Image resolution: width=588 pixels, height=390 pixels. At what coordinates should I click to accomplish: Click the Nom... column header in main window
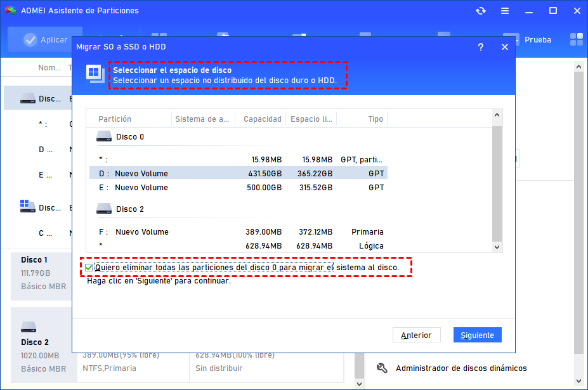click(49, 67)
